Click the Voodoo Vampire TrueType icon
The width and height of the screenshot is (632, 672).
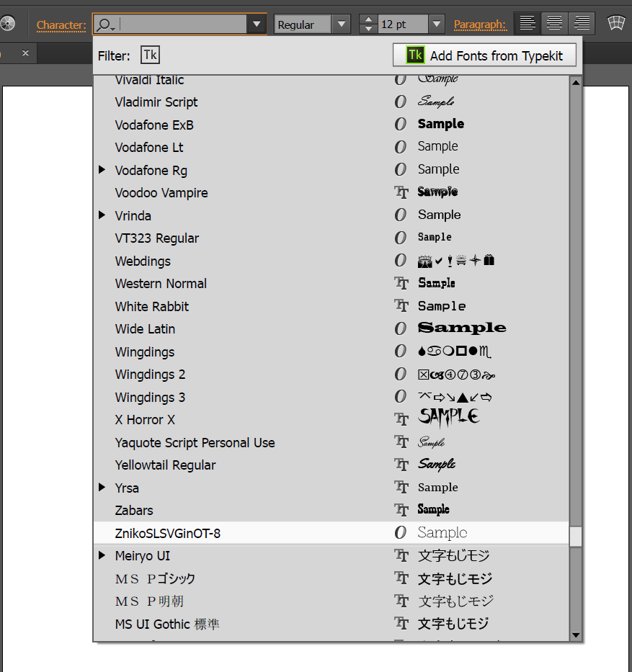pos(401,192)
